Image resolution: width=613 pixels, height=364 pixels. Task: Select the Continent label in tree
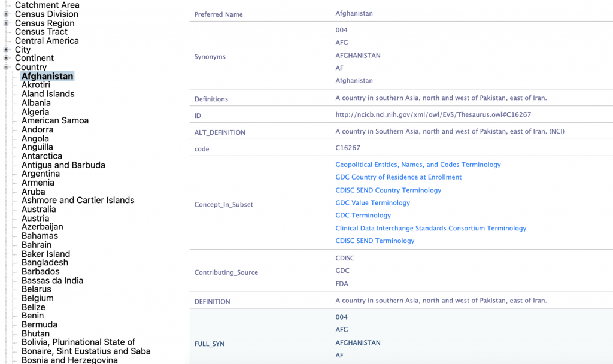coord(34,58)
